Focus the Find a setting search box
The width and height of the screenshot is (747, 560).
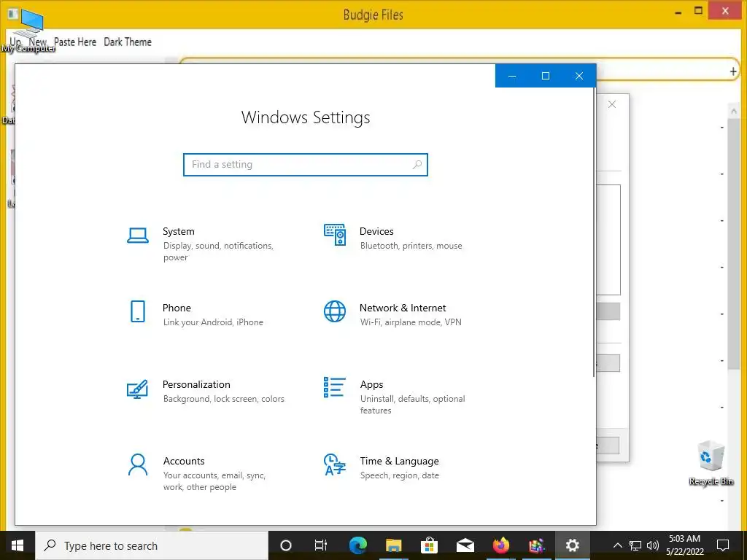[x=306, y=165]
